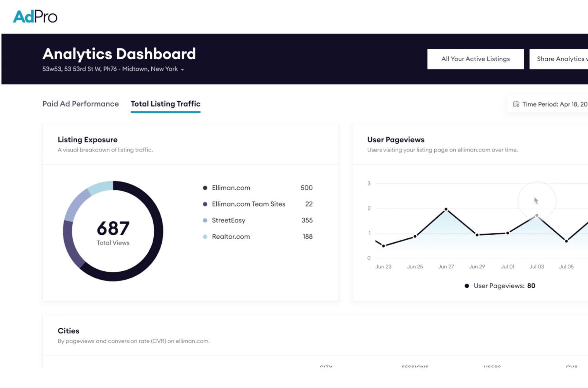Switch to Paid Ad Performance tab
The width and height of the screenshot is (588, 388).
pos(81,104)
